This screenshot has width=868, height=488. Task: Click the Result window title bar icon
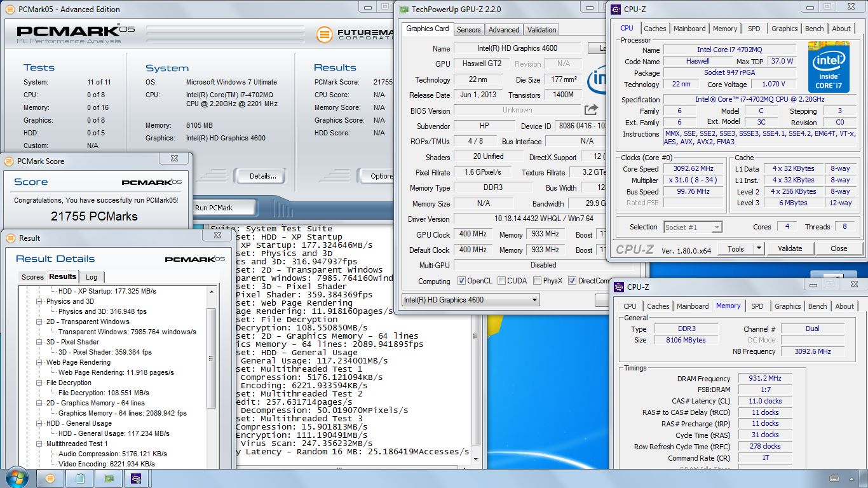click(x=11, y=238)
